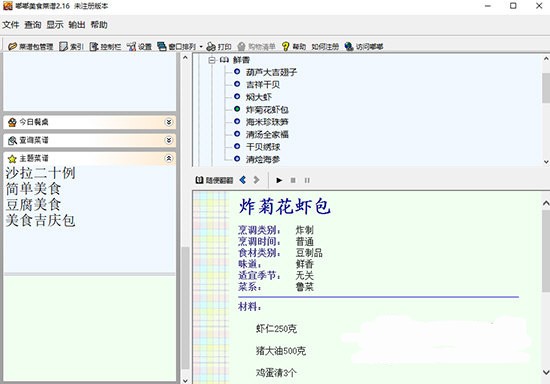
Task: Select 炸菊花虾包 in the recipe tree
Action: [267, 109]
